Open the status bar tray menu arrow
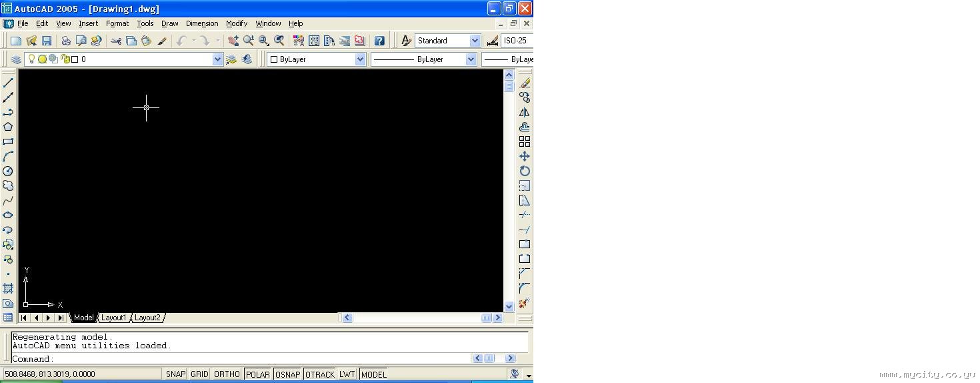This screenshot has width=980, height=383. pyautogui.click(x=529, y=375)
